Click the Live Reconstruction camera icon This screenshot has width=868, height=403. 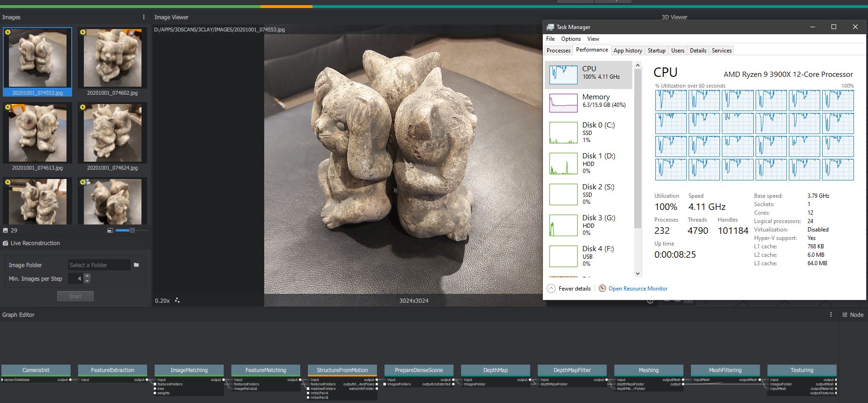point(5,243)
